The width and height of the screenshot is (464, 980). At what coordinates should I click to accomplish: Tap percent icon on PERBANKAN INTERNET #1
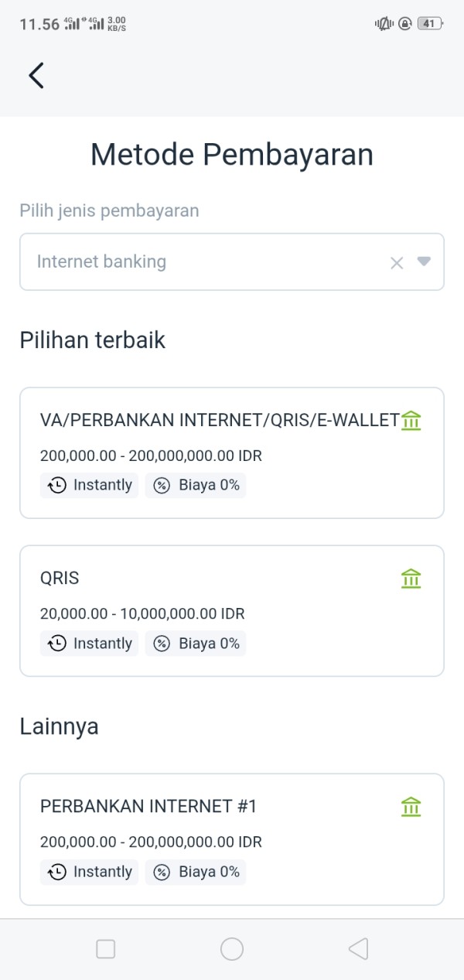pos(162,872)
